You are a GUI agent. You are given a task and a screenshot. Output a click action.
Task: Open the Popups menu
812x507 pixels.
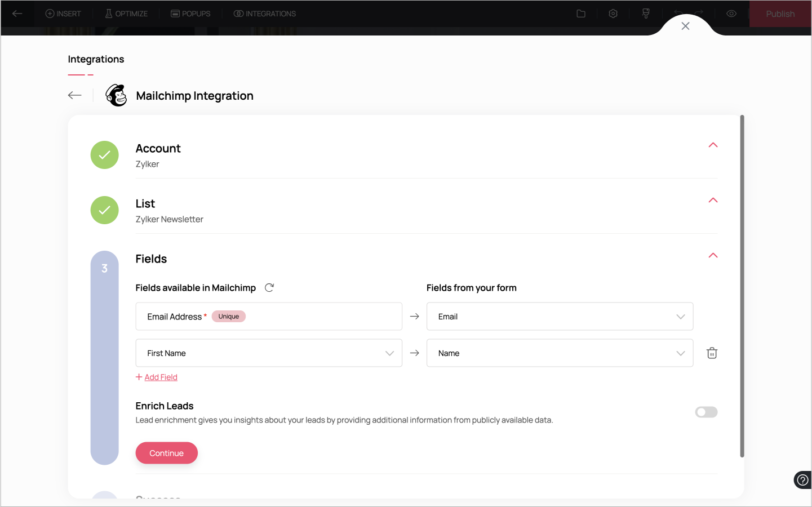point(190,14)
